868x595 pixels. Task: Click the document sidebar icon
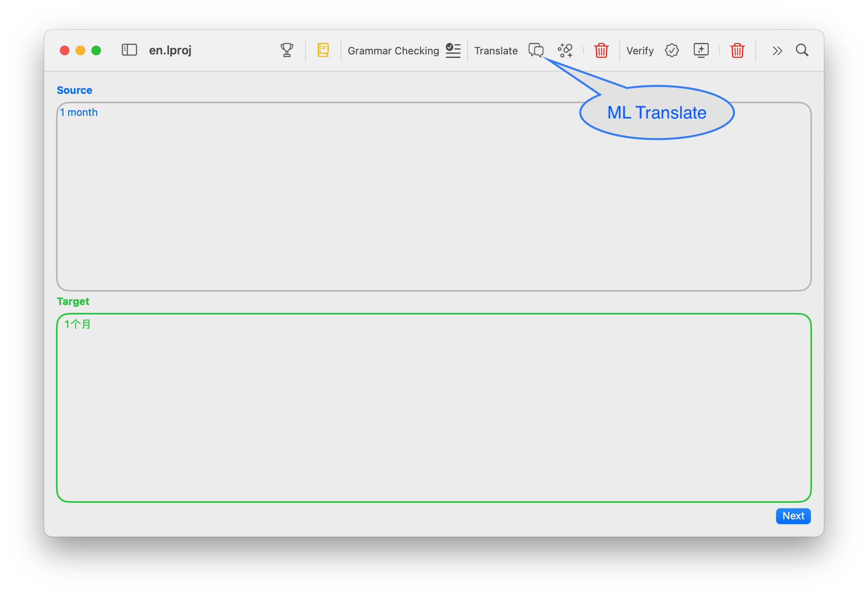click(130, 50)
